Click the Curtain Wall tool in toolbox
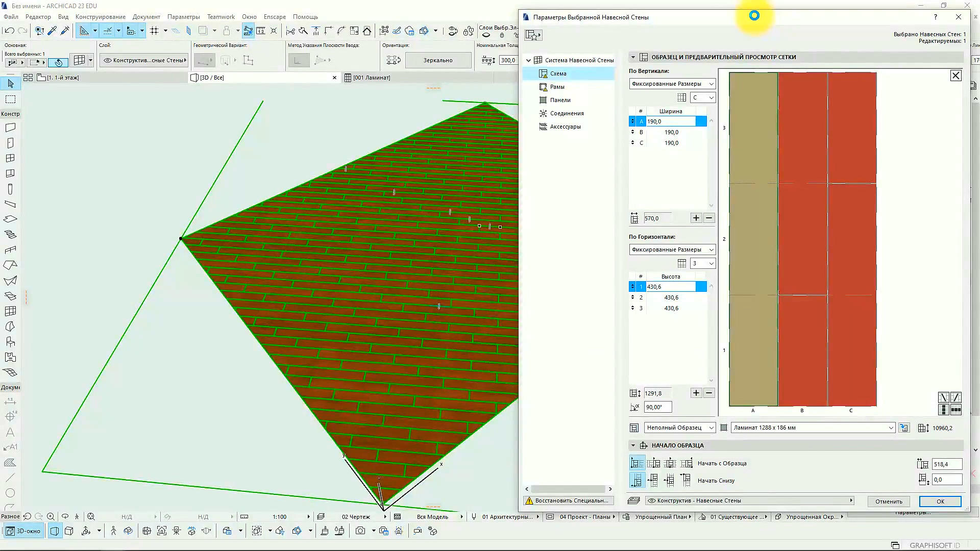 click(x=10, y=311)
